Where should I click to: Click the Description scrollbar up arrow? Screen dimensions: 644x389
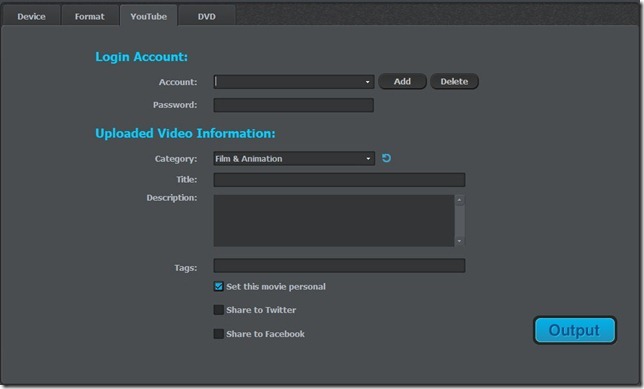coord(460,200)
